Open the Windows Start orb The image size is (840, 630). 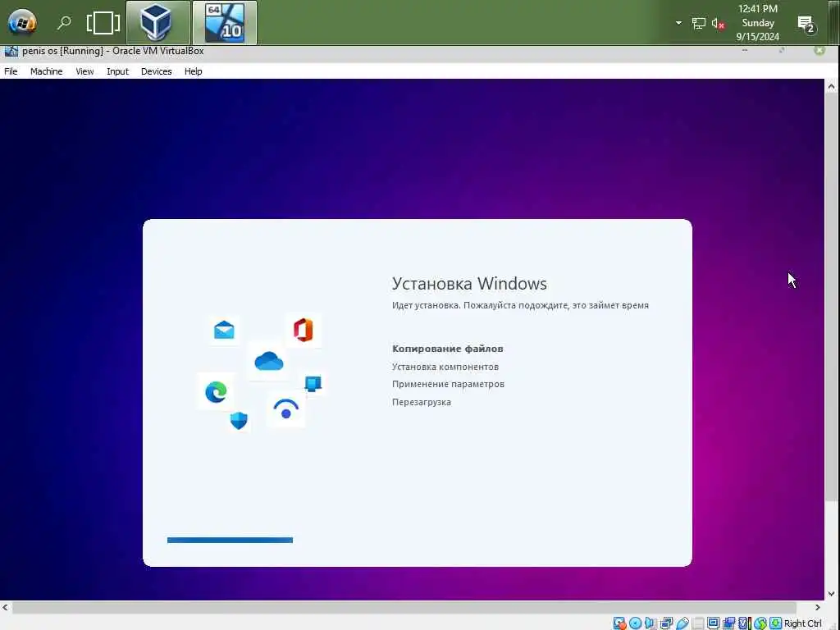pos(22,22)
